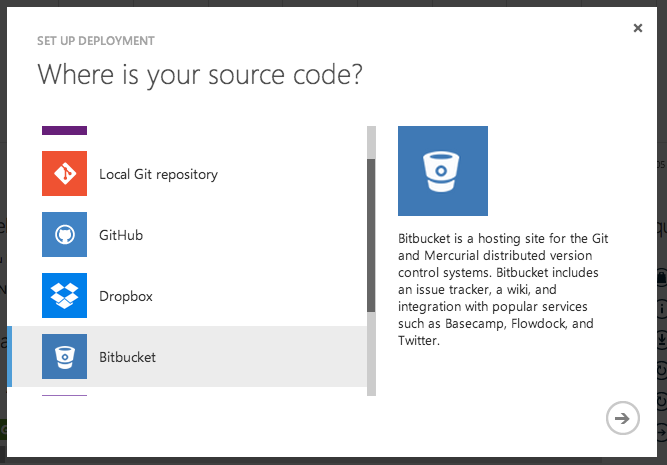Click scrollbar track below the thumb
Image resolution: width=667 pixels, height=465 pixels.
click(x=371, y=354)
